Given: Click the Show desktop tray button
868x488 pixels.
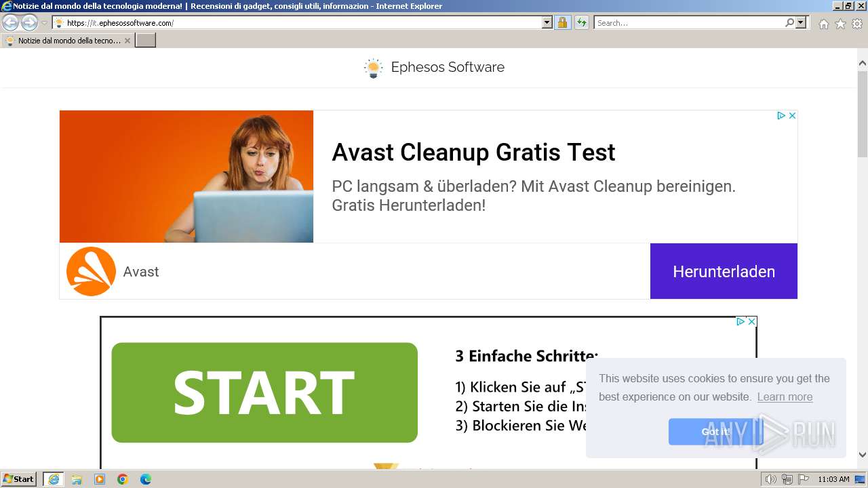Looking at the screenshot, I should (861, 479).
